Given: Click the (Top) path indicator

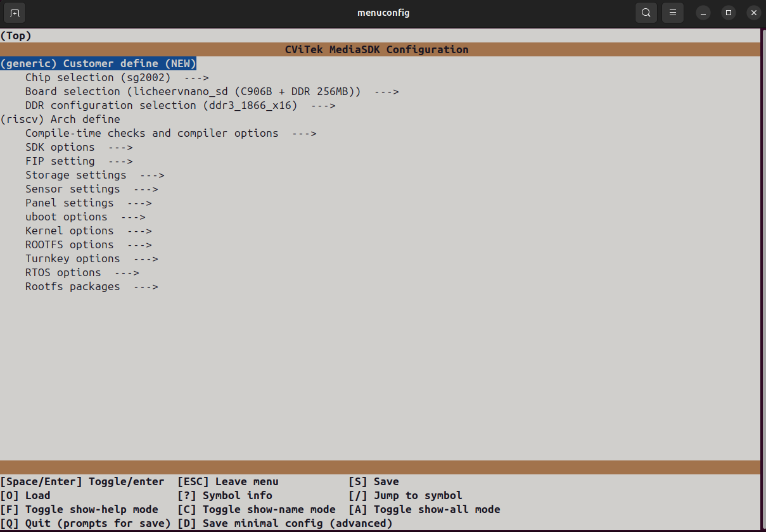Looking at the screenshot, I should (x=16, y=35).
